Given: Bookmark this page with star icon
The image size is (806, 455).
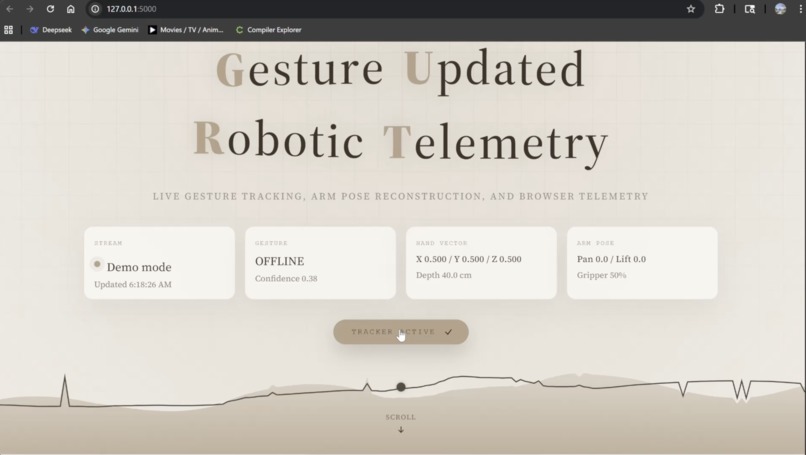Looking at the screenshot, I should pos(691,9).
